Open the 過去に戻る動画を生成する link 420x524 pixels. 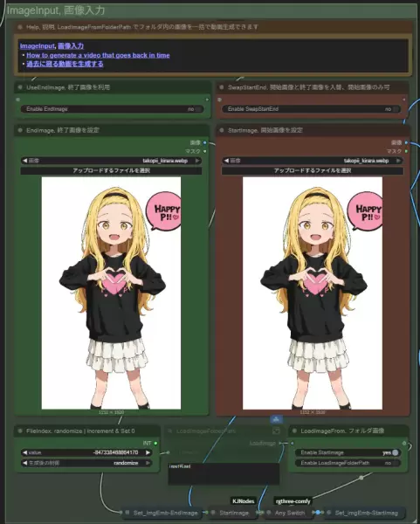click(65, 64)
